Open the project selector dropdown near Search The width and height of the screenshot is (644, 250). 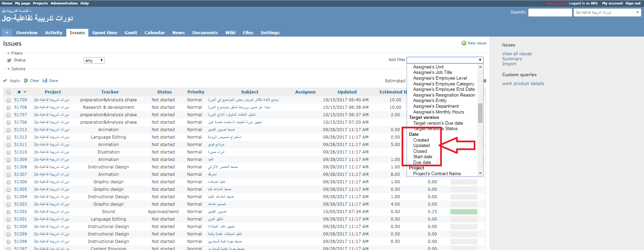click(607, 13)
